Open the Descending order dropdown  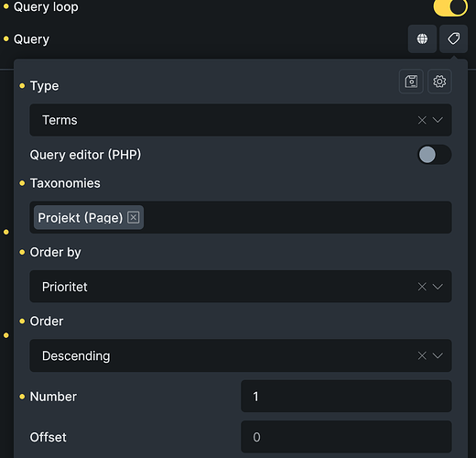[241, 355]
